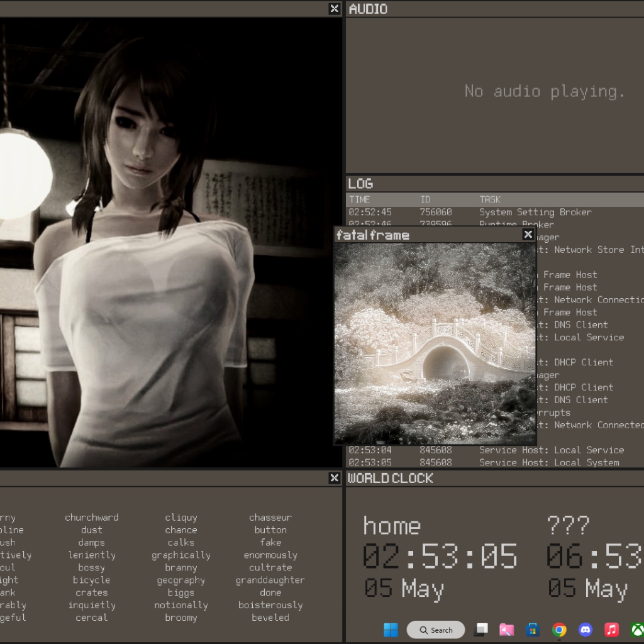644x644 pixels.
Task: Select the Network Connectio log entry
Action: pyautogui.click(x=590, y=300)
